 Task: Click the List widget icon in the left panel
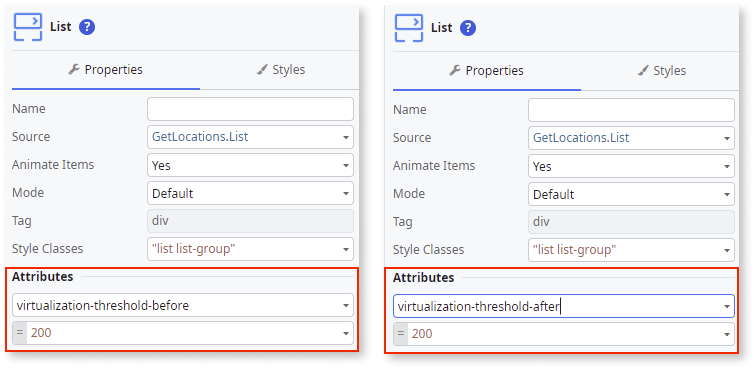(27, 27)
